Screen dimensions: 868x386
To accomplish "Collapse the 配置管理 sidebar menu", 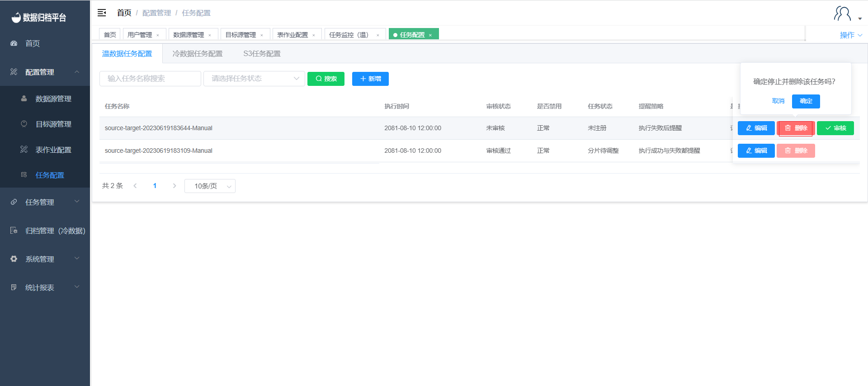I will [x=77, y=72].
